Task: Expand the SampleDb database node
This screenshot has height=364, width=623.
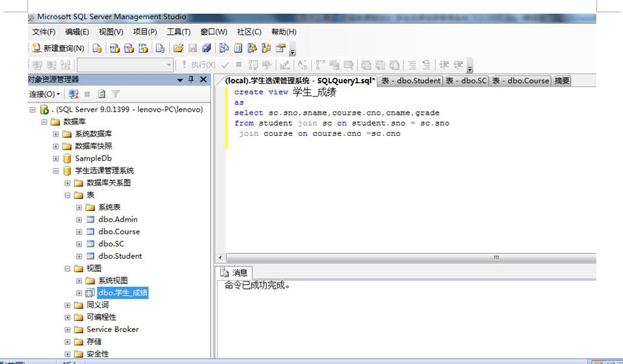Action: click(x=55, y=158)
